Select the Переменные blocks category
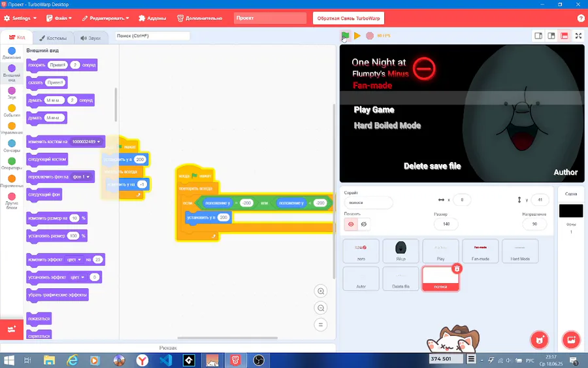588x368 pixels. click(12, 181)
